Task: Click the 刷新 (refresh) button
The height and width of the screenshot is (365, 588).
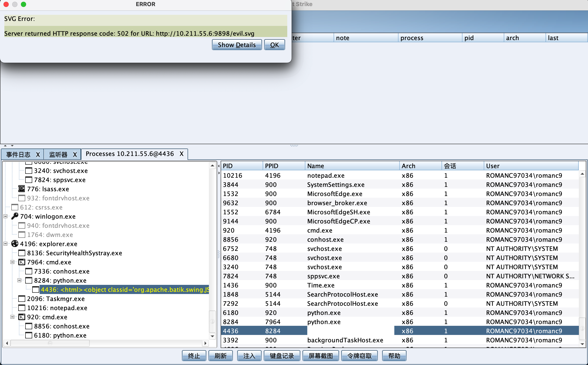Action: point(220,356)
